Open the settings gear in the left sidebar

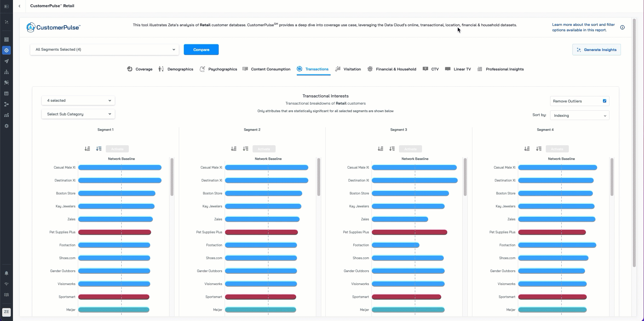tap(6, 126)
